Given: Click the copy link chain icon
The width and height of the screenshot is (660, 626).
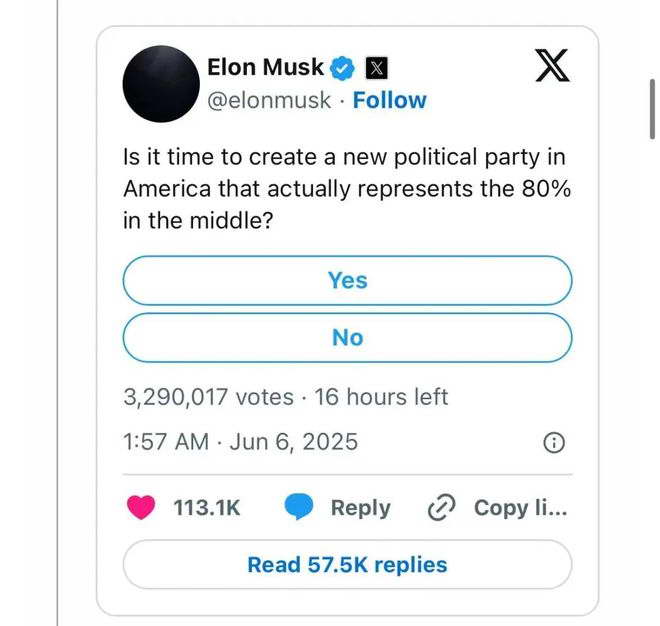Looking at the screenshot, I should tap(441, 508).
